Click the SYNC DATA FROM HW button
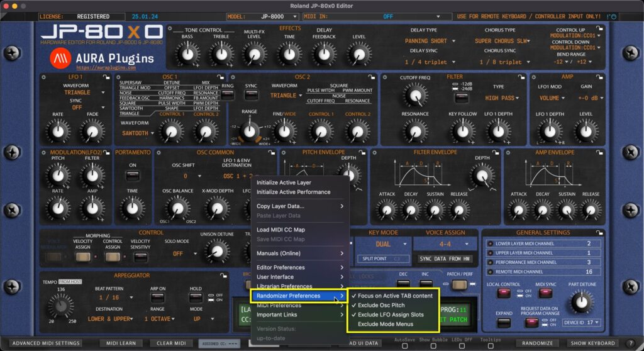The width and height of the screenshot is (644, 351). click(445, 259)
